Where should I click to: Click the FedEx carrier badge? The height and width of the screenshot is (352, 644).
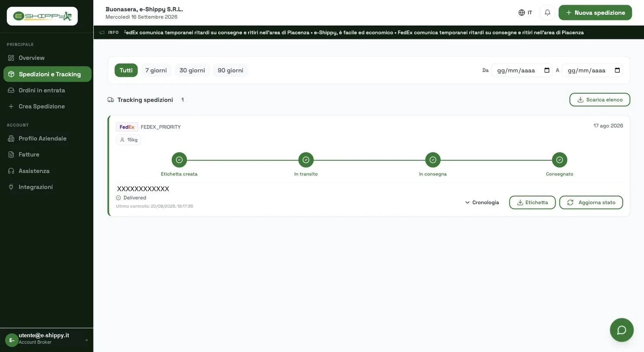[127, 127]
